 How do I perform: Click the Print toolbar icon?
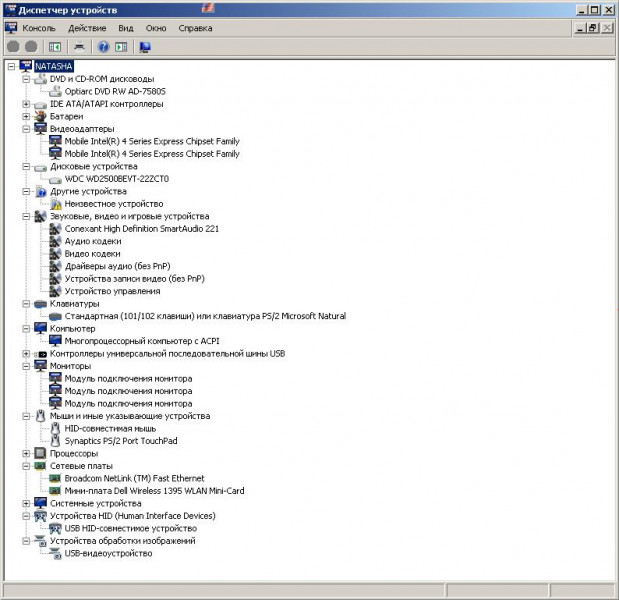click(x=79, y=47)
